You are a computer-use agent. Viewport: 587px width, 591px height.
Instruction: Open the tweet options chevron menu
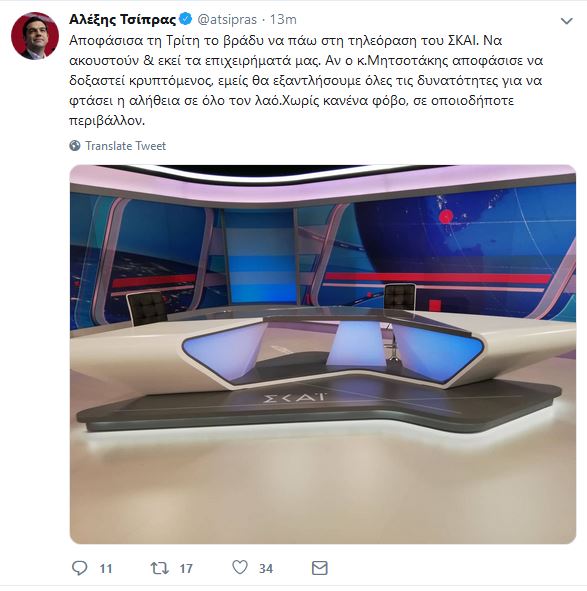click(567, 21)
